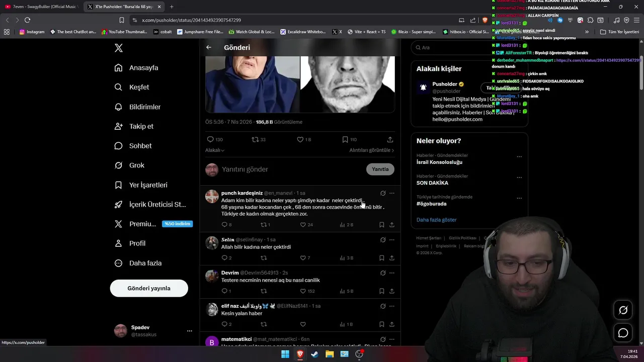Go to Anasayfa in the sidebar
The width and height of the screenshot is (644, 362).
tap(136, 68)
